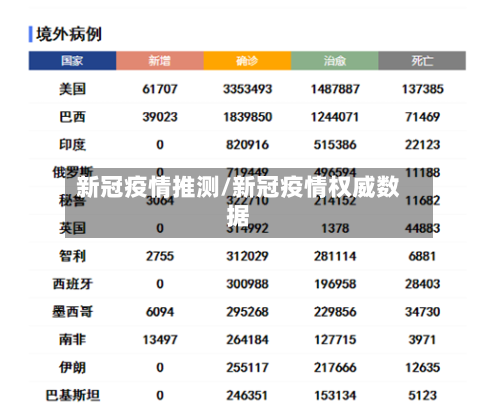Click the 死亡 column header

click(x=422, y=61)
